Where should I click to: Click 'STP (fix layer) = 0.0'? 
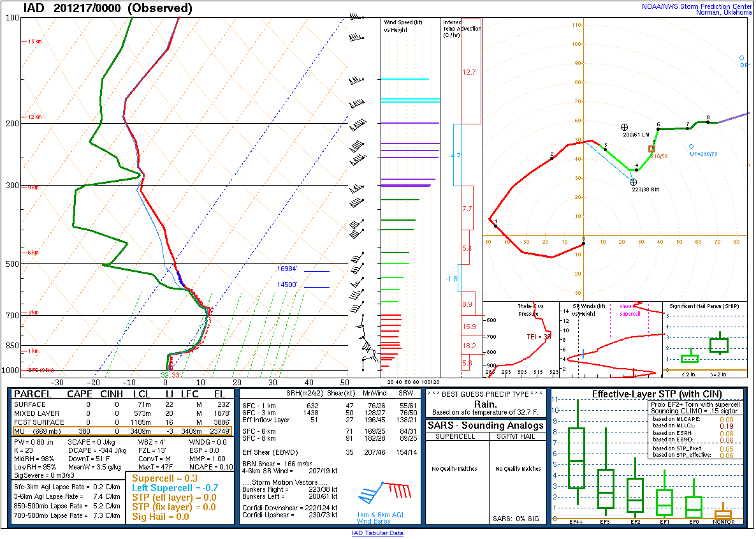click(174, 507)
